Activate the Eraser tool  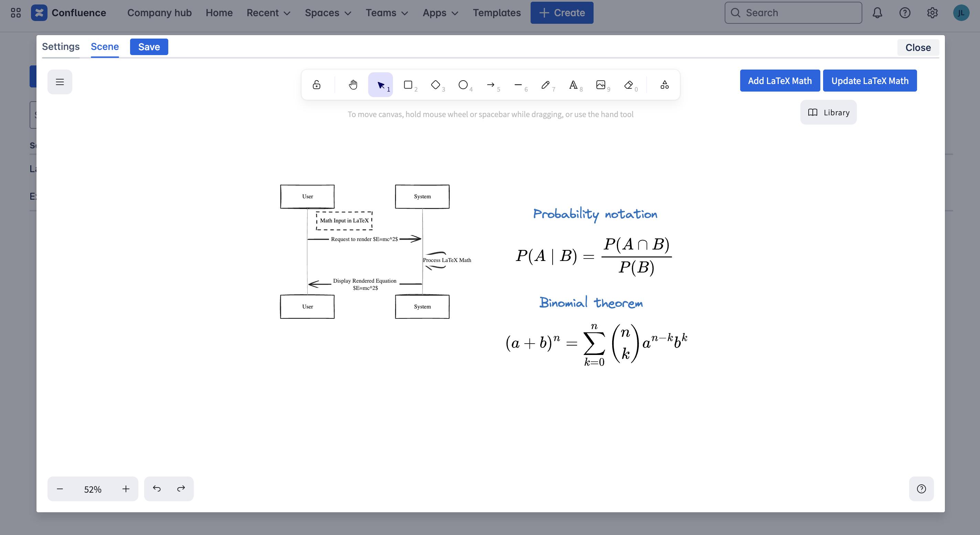click(628, 84)
